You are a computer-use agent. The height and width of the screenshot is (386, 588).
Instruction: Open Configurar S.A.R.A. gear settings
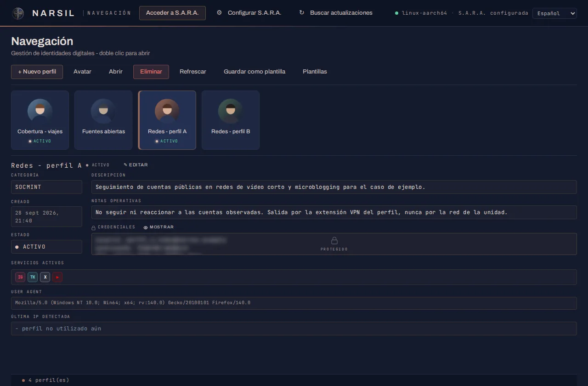tap(249, 13)
